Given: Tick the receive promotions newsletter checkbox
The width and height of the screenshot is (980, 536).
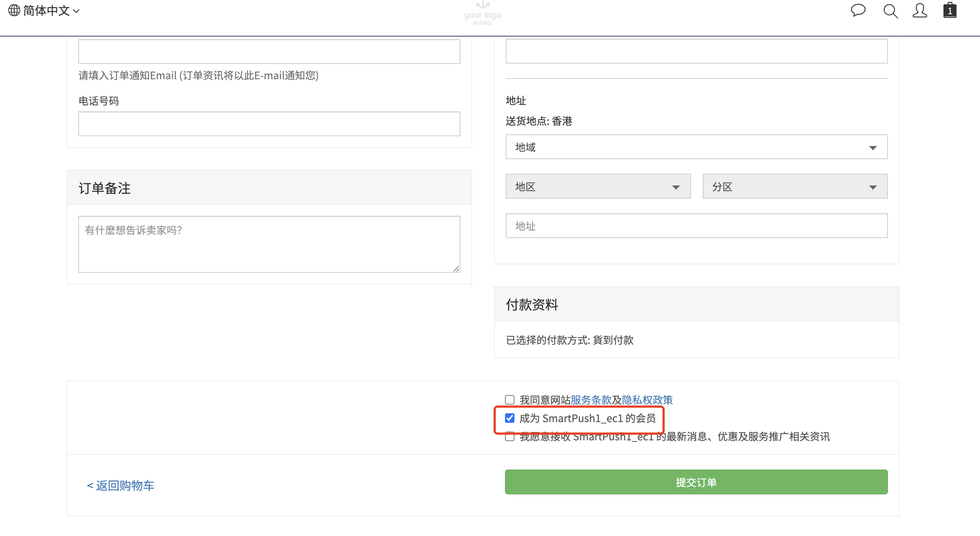Looking at the screenshot, I should tap(509, 436).
